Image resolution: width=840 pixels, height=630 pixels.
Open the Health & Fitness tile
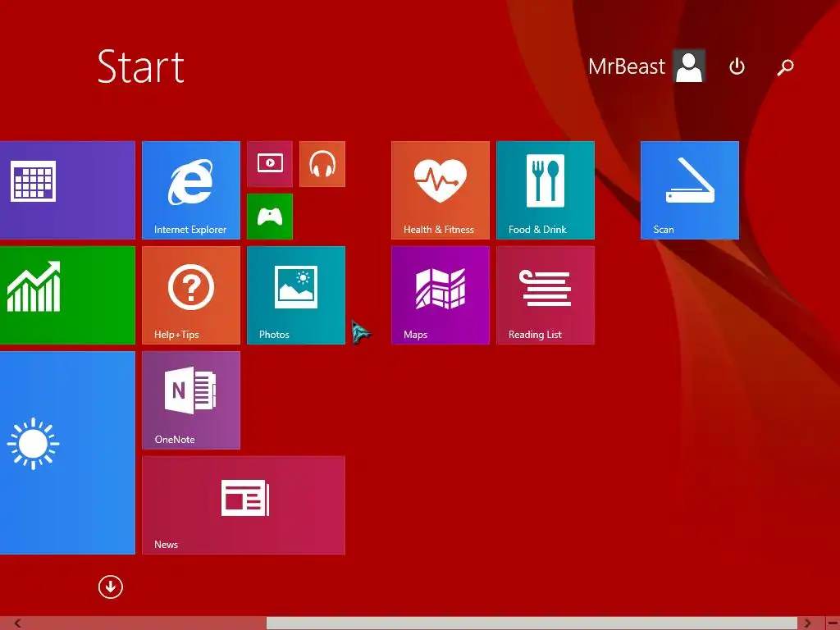441,190
